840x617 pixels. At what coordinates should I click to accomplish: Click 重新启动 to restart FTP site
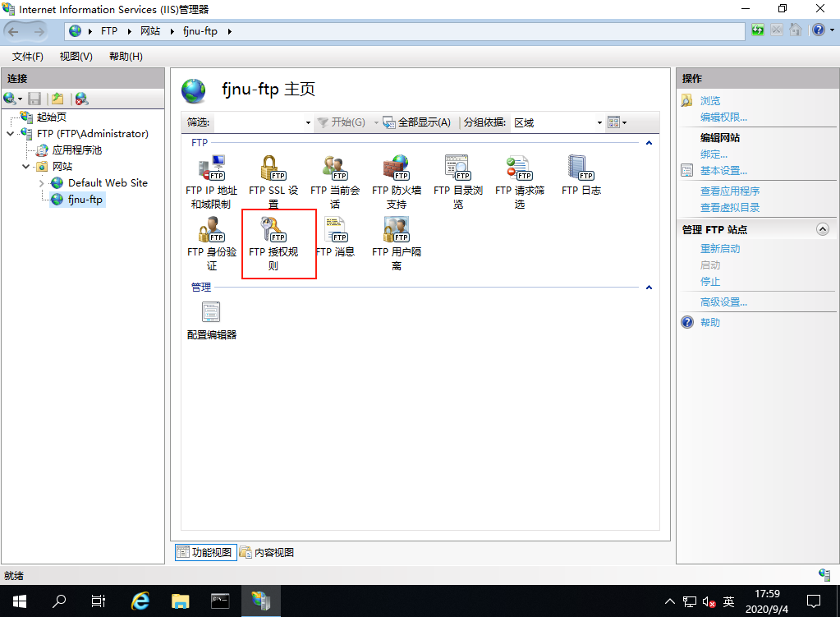click(x=720, y=249)
